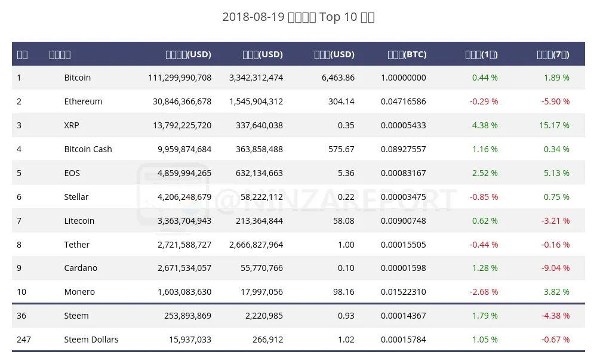Click Monero BTC price 0.01522310
This screenshot has width=597, height=364.
pyautogui.click(x=403, y=292)
